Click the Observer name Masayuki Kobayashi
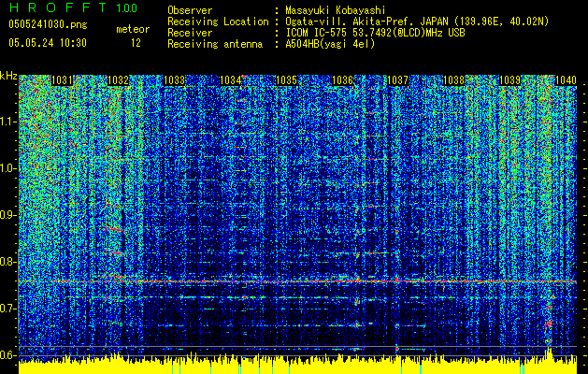Screen dimensions: 588x374 pos(336,10)
